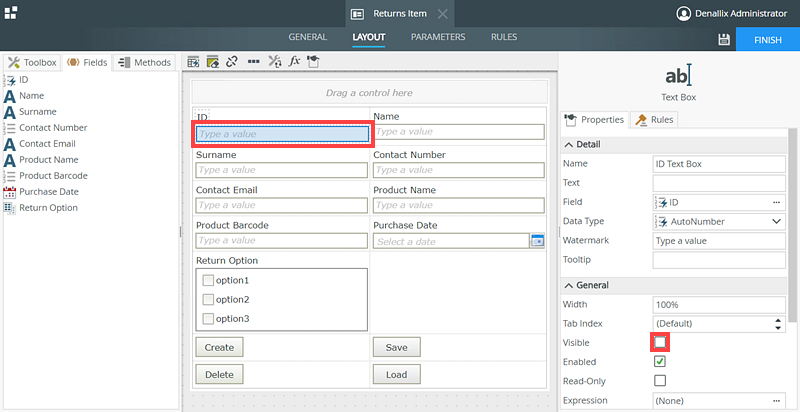Click the save disk icon beside Finish
Image resolution: width=800 pixels, height=412 pixels.
coord(724,39)
